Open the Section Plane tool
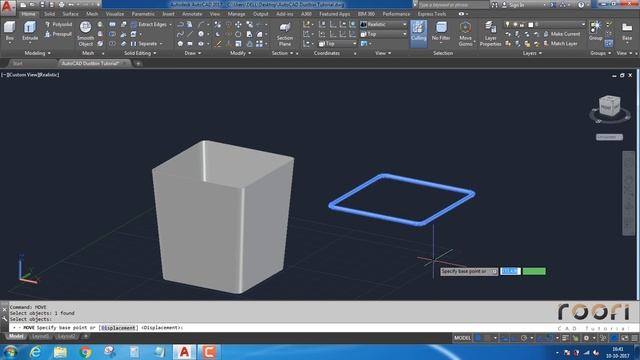640x360 pixels. click(x=285, y=33)
